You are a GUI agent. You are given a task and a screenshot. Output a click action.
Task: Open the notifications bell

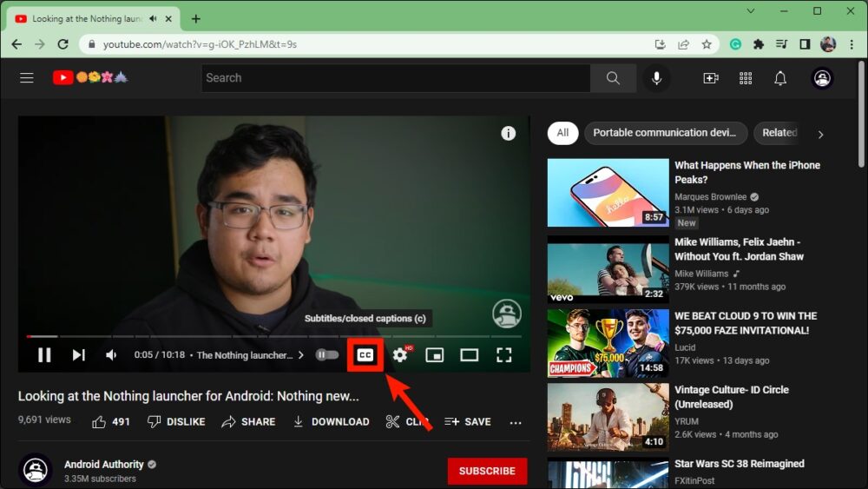click(780, 78)
